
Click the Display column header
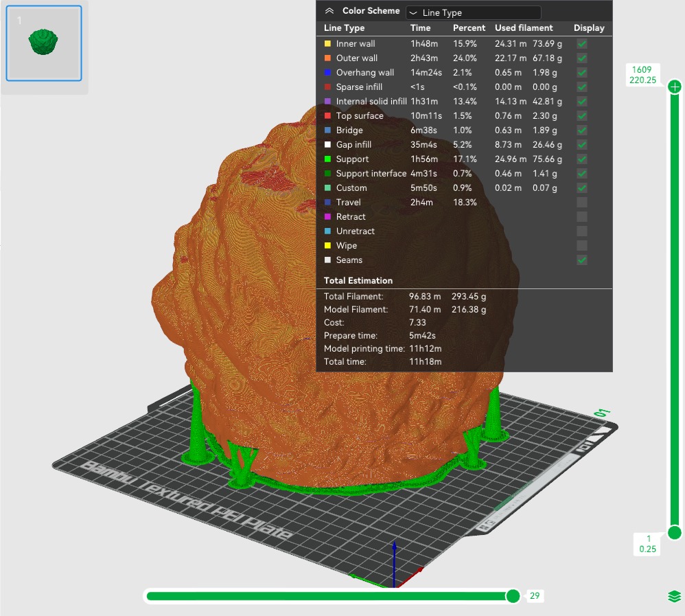click(x=589, y=28)
